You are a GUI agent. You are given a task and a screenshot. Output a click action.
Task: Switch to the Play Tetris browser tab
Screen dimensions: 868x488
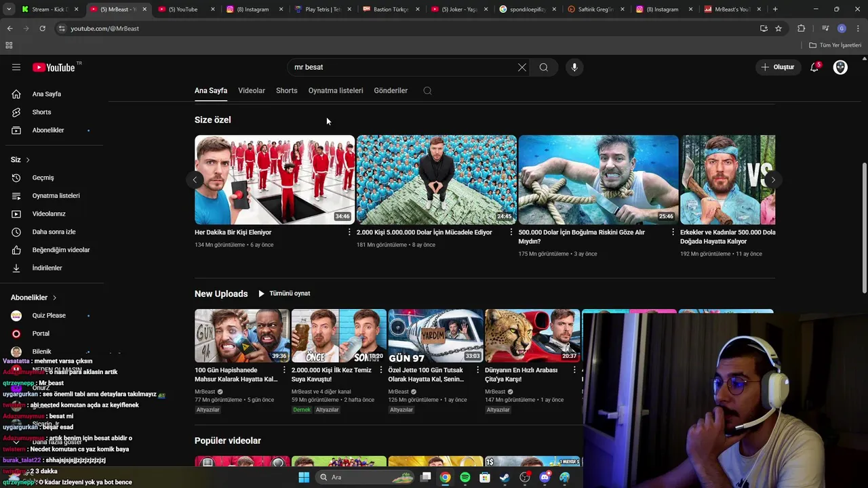pos(321,9)
